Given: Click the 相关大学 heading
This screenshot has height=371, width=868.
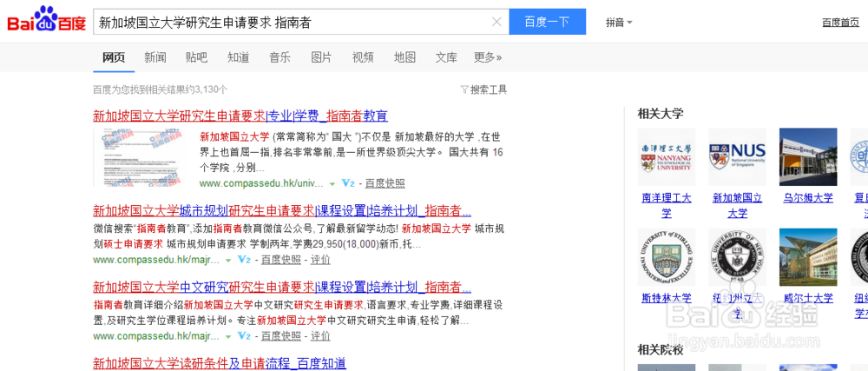Looking at the screenshot, I should (661, 114).
